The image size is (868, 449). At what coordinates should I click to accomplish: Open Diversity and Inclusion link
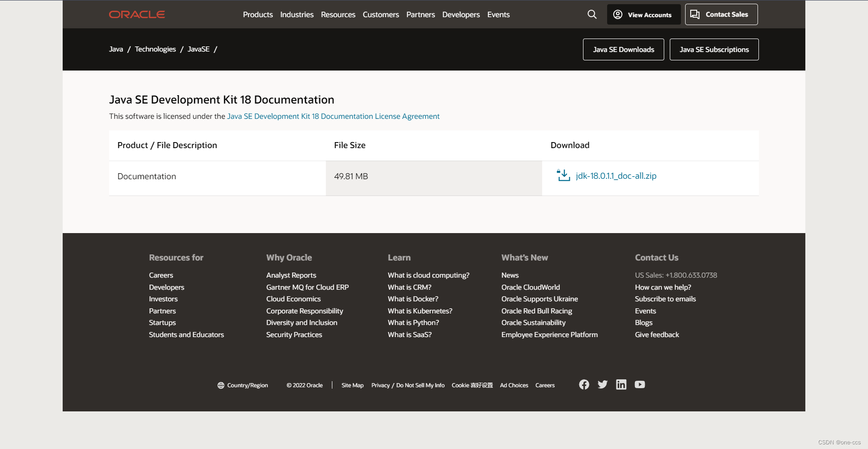point(302,323)
